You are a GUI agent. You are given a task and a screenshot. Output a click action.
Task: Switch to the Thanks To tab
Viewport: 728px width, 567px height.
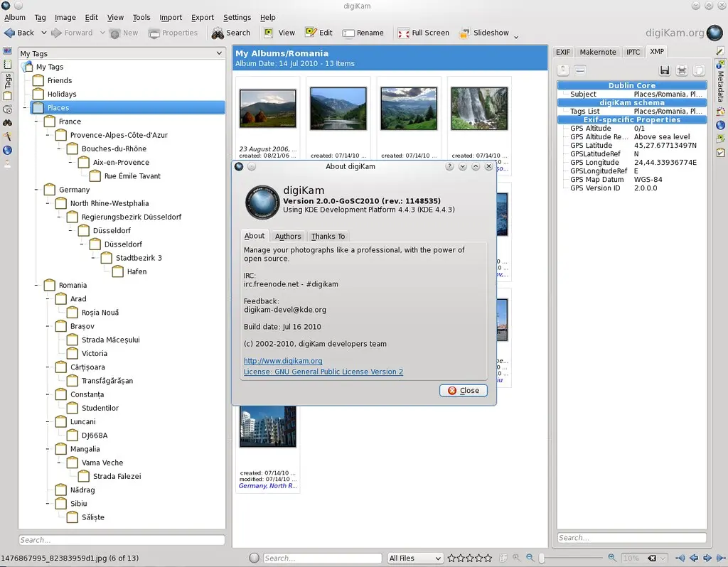(328, 236)
